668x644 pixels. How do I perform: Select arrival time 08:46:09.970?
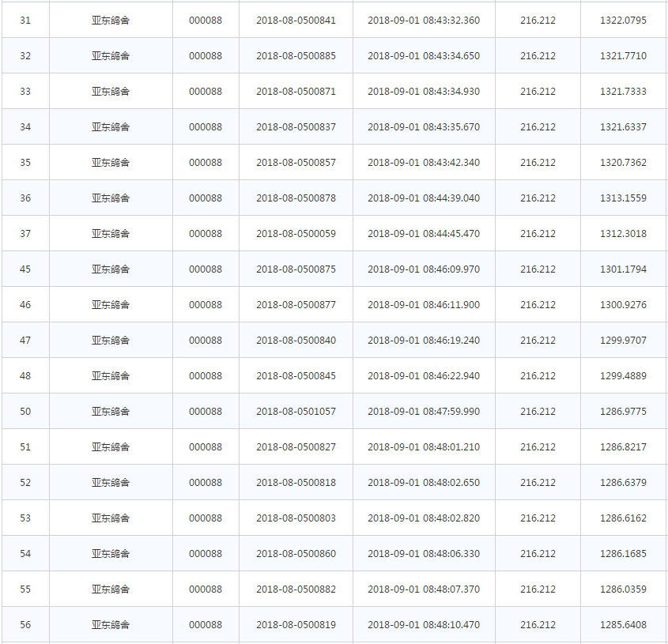tap(451, 269)
